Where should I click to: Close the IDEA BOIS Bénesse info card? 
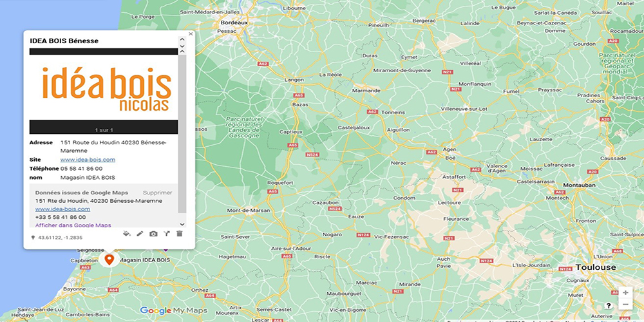191,34
